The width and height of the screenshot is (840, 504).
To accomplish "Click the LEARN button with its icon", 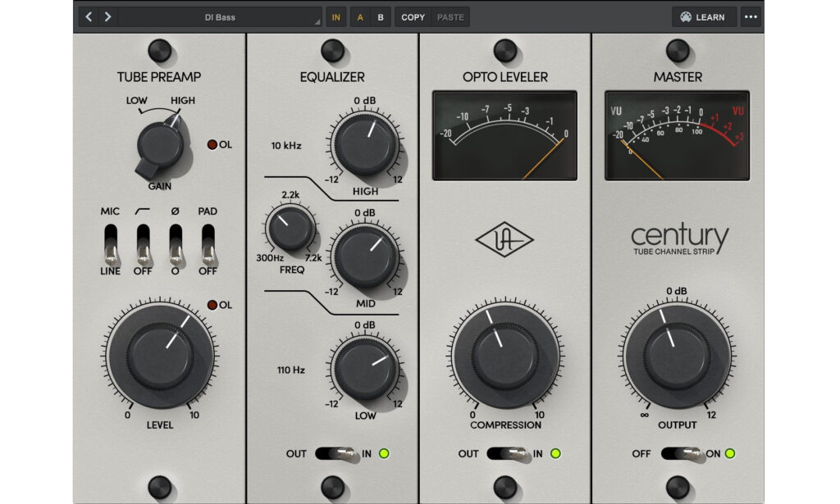I will [704, 16].
